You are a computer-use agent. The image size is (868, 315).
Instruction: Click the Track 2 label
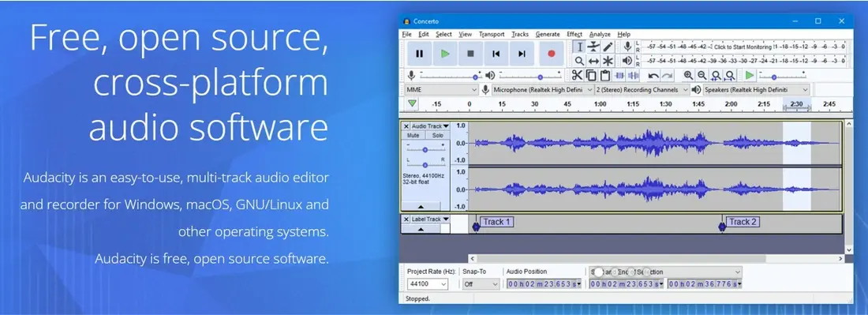click(743, 222)
